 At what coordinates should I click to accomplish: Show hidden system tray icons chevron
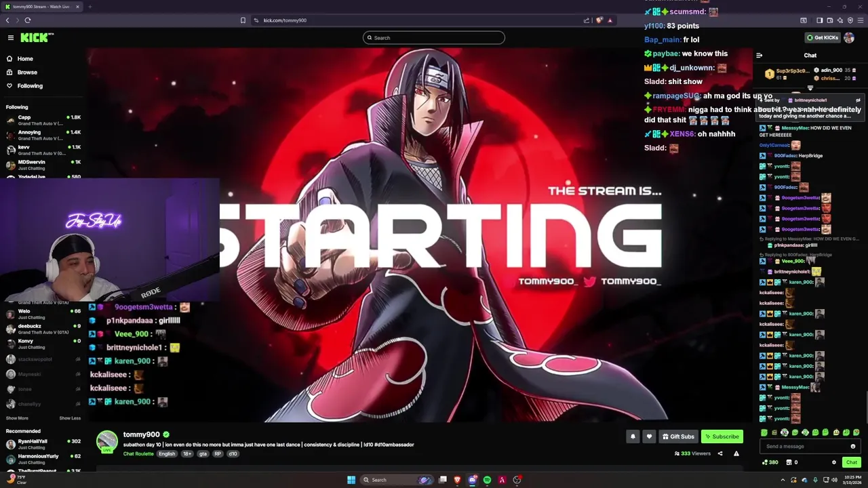tap(783, 480)
